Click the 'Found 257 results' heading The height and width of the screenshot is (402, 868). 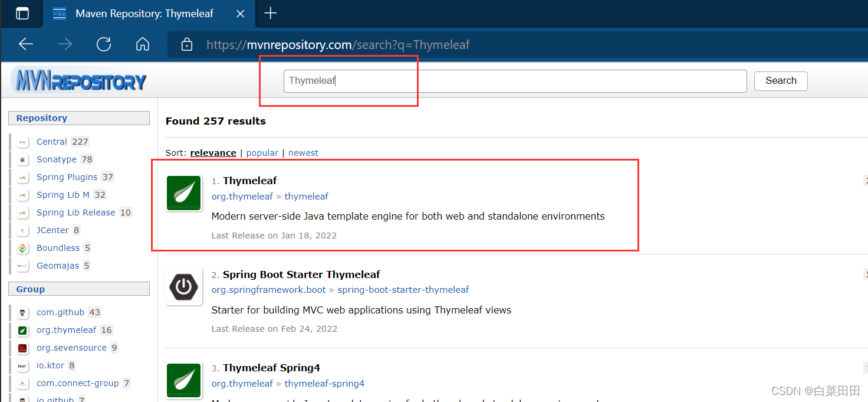point(216,121)
